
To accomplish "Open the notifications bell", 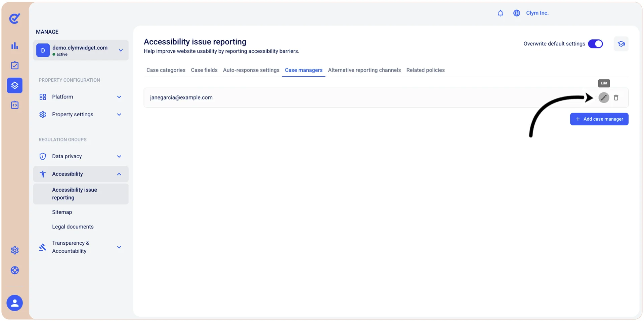I will tap(500, 13).
